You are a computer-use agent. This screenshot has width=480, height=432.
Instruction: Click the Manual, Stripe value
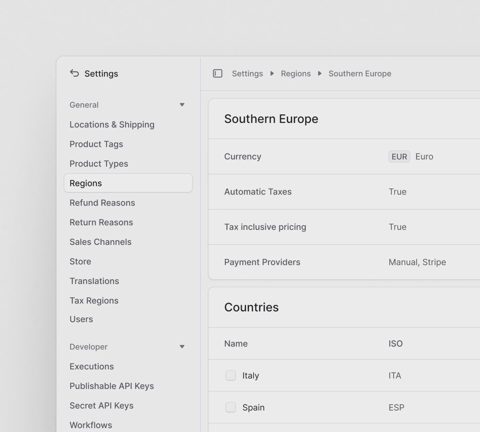tap(417, 262)
